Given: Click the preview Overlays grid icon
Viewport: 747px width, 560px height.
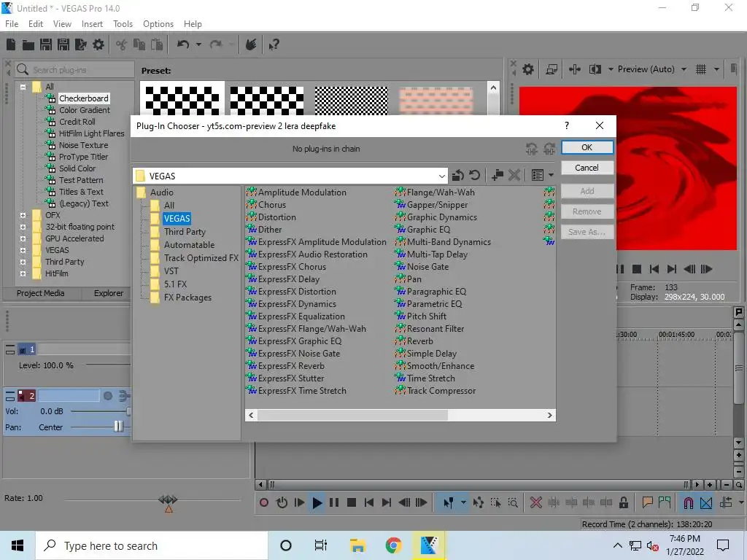Looking at the screenshot, I should click(701, 69).
